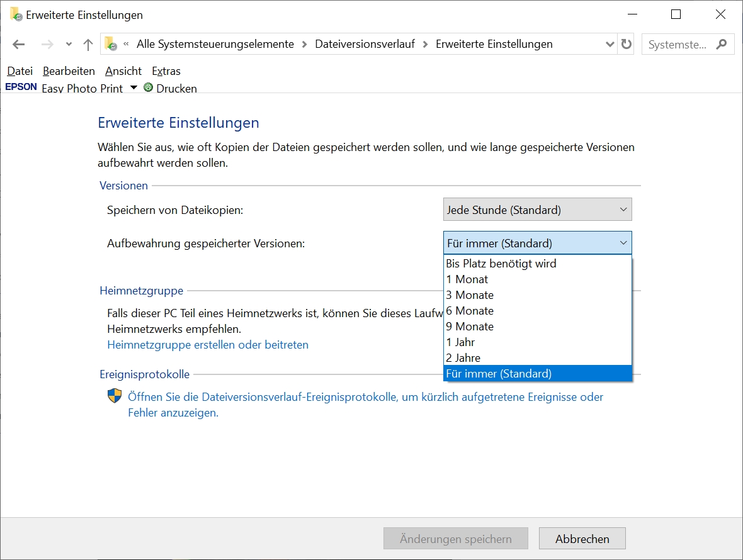Open Heimnetzgruppe erstellen oder beitreten link
Image resolution: width=743 pixels, height=560 pixels.
tap(208, 345)
